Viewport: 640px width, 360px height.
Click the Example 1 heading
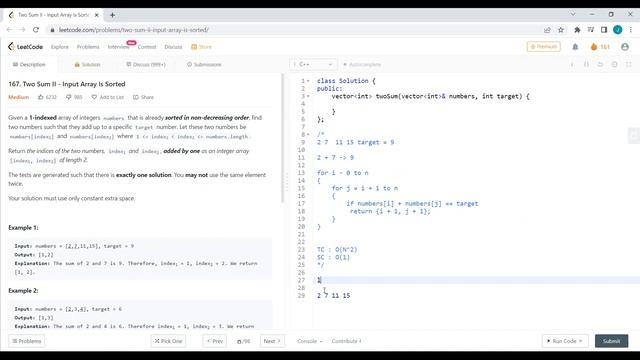coord(23,228)
